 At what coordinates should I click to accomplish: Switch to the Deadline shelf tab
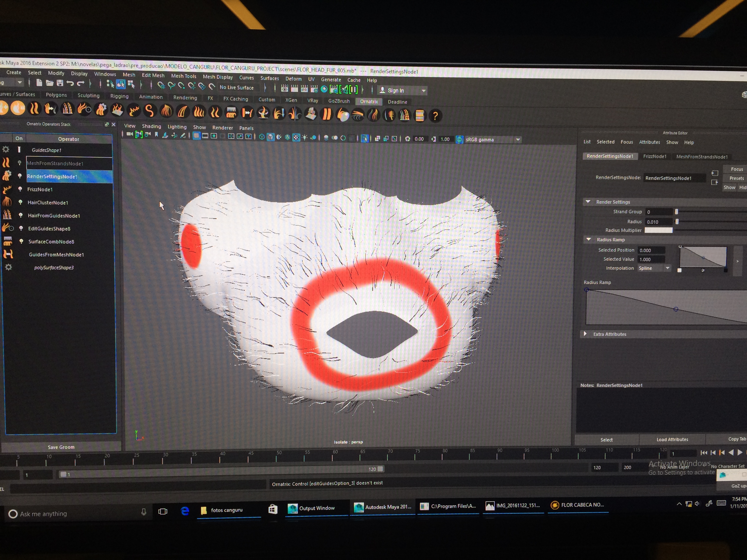(397, 102)
